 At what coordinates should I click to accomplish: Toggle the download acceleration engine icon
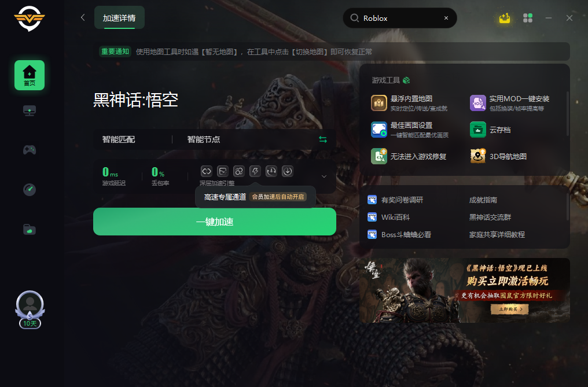(288, 171)
